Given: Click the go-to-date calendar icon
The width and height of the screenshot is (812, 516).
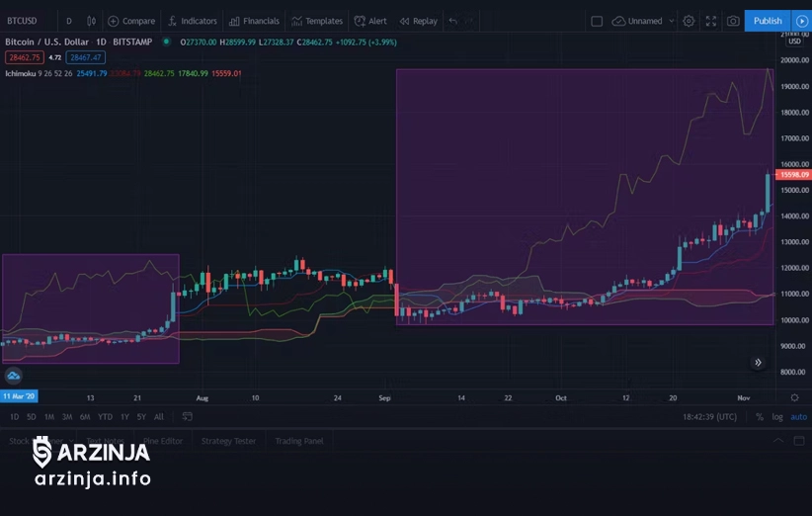Looking at the screenshot, I should 187,417.
